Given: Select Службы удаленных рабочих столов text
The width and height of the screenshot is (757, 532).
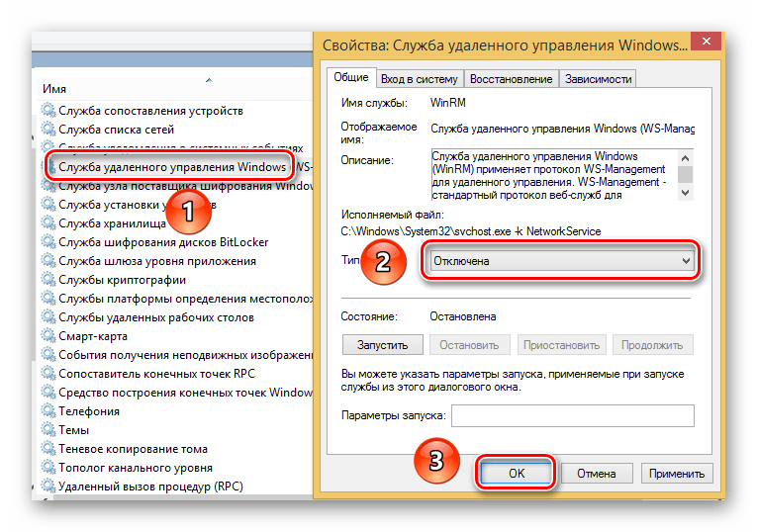Looking at the screenshot, I should tap(156, 317).
